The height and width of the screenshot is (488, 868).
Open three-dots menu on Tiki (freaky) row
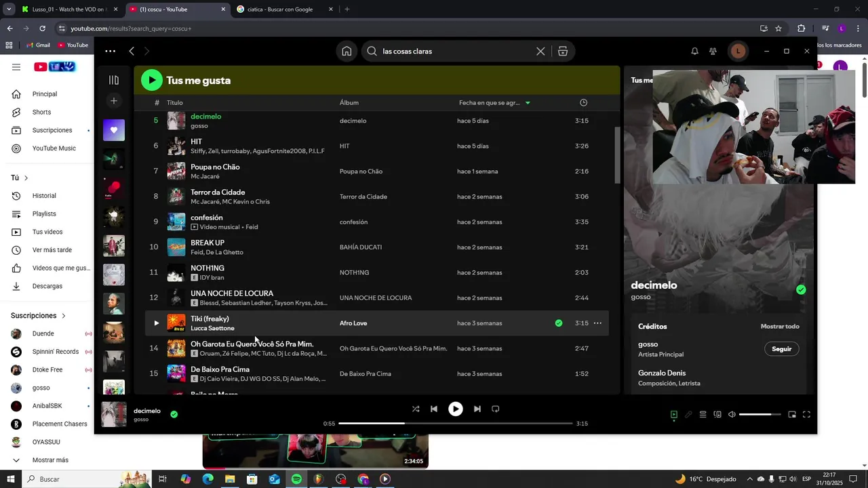pyautogui.click(x=597, y=323)
